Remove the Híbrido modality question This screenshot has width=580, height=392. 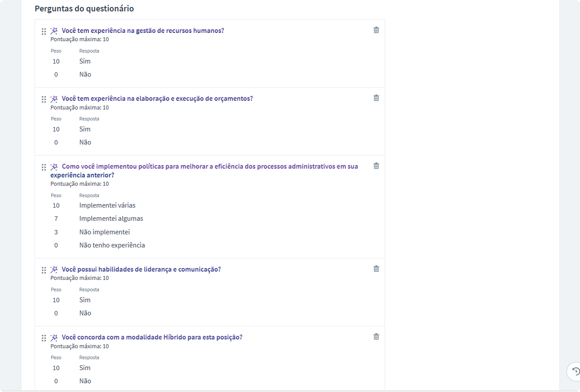pos(376,337)
